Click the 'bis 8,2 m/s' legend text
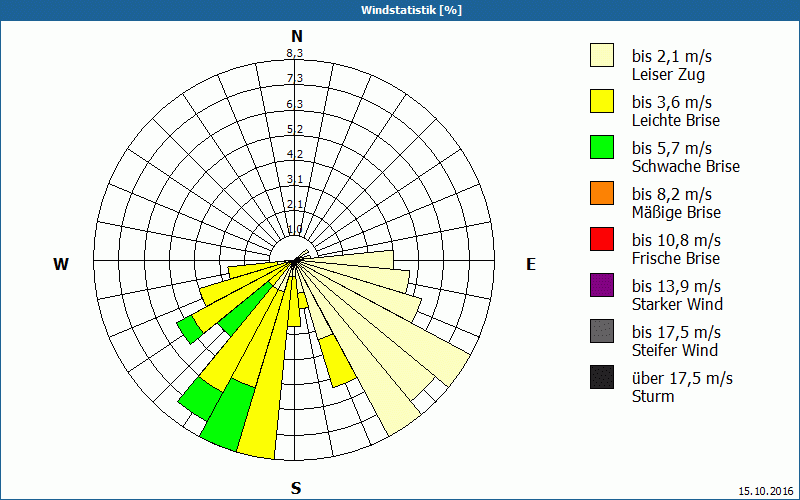This screenshot has width=800, height=500. (x=671, y=194)
